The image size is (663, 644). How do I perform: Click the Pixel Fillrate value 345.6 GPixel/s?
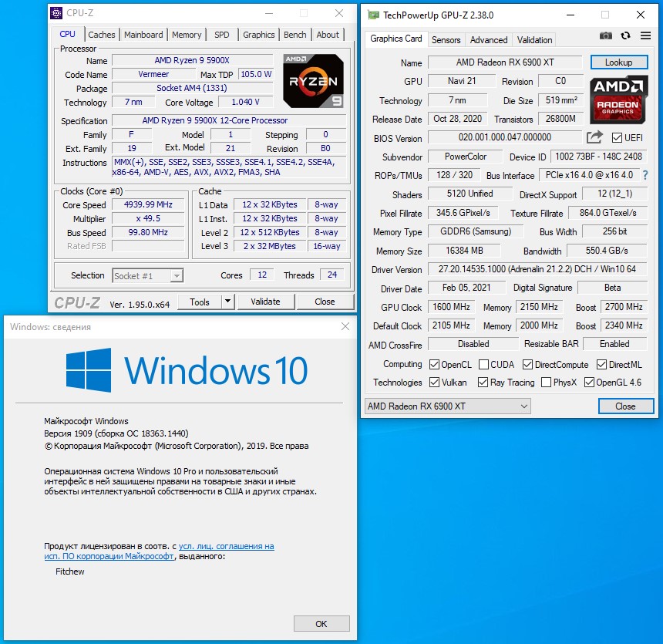pos(463,213)
